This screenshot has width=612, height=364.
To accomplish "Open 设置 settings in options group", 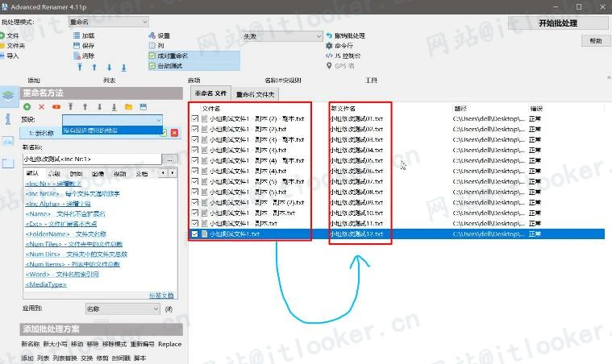I will pyautogui.click(x=159, y=35).
